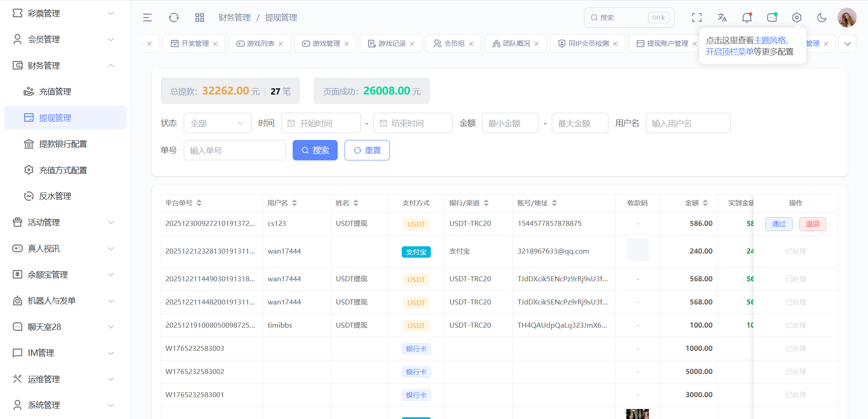Open the 状态 dropdown showing 全部
Viewport: 868px width, 419px height.
[217, 123]
